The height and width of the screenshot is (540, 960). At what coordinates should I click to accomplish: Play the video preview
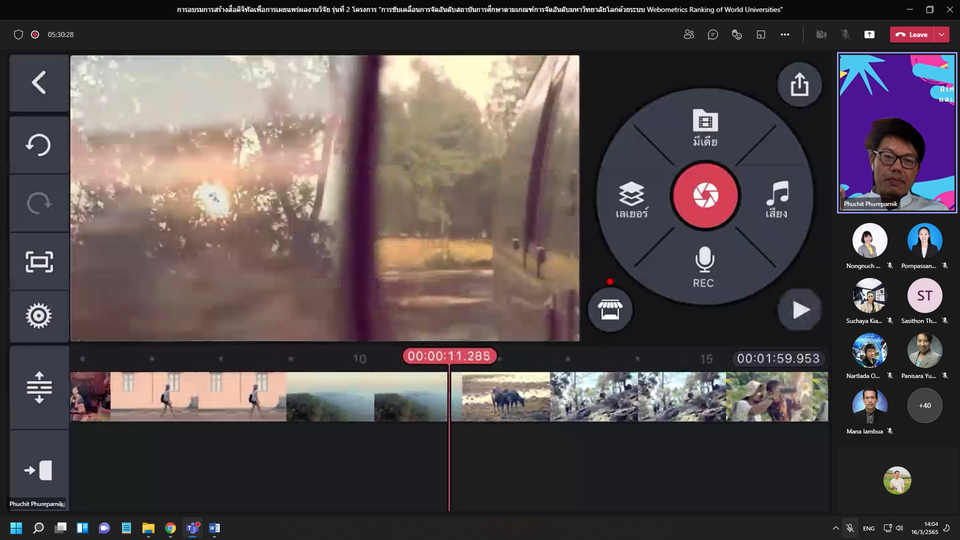[800, 310]
